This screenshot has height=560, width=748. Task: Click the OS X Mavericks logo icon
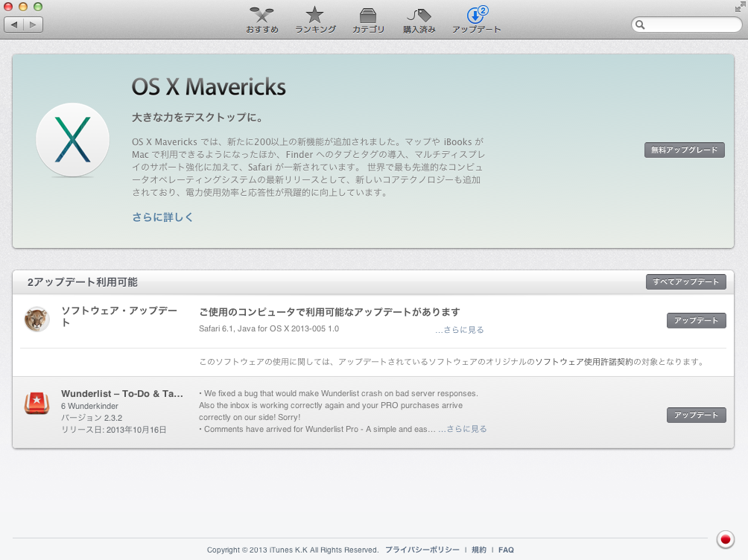click(73, 140)
